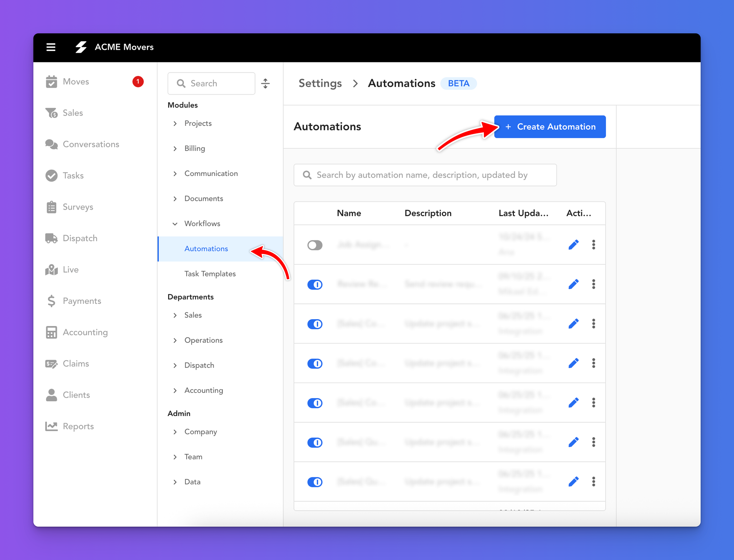Turn off the last visible automation toggle

point(315,482)
